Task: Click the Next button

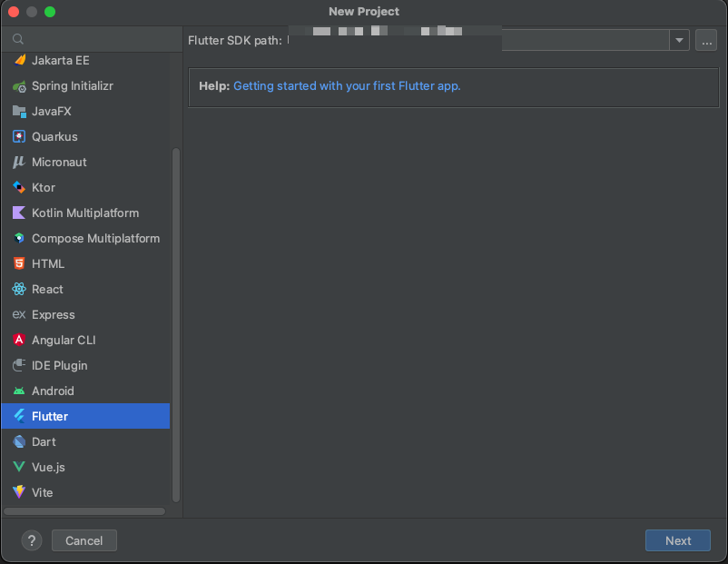Action: (678, 540)
